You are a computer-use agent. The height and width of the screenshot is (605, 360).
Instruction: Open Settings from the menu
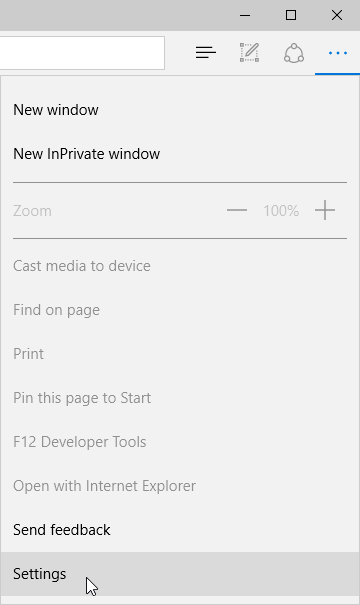click(x=180, y=574)
